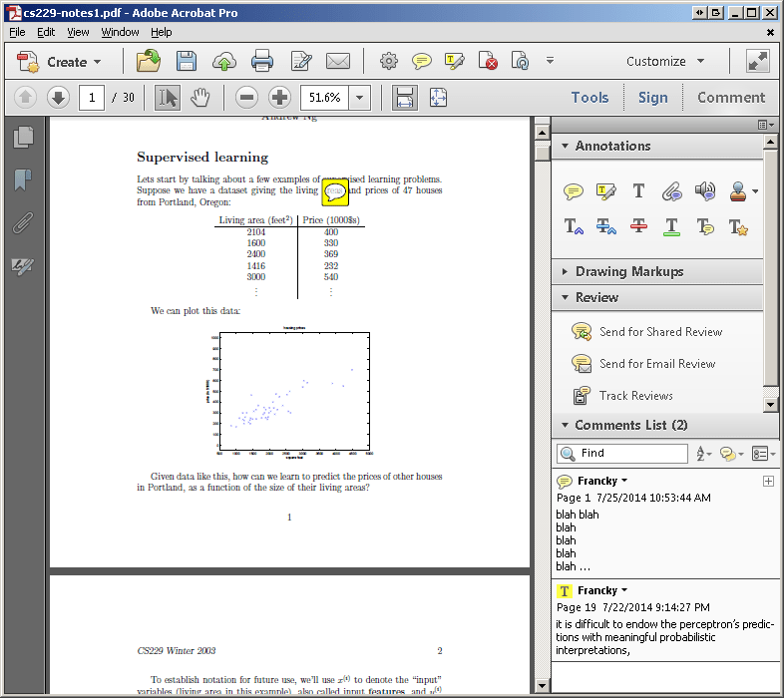The width and height of the screenshot is (784, 698).
Task: Click Track Reviews
Action: click(622, 396)
